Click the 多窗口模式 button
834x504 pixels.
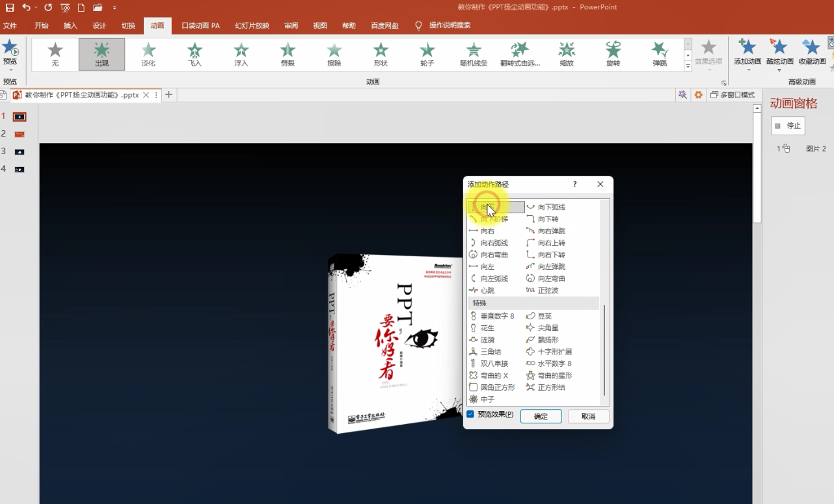[x=733, y=95]
